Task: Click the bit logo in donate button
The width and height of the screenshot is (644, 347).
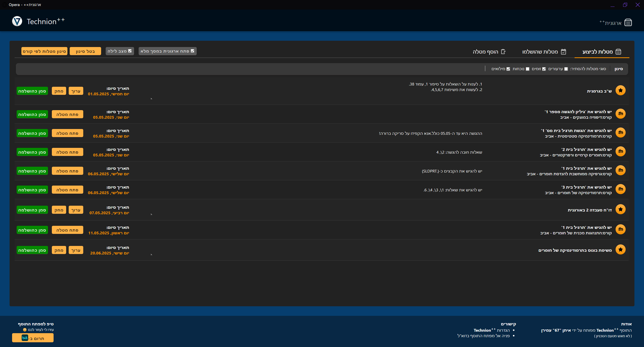Action: tap(25, 338)
